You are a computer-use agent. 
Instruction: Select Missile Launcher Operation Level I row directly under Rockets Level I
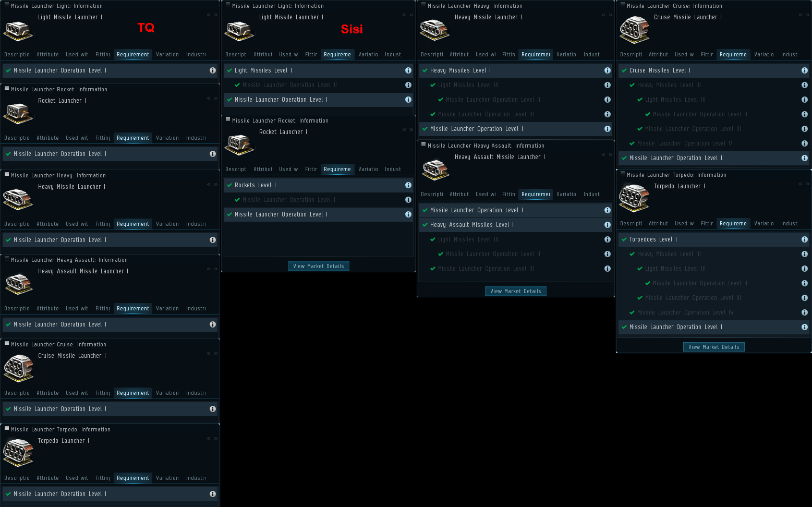pyautogui.click(x=319, y=200)
